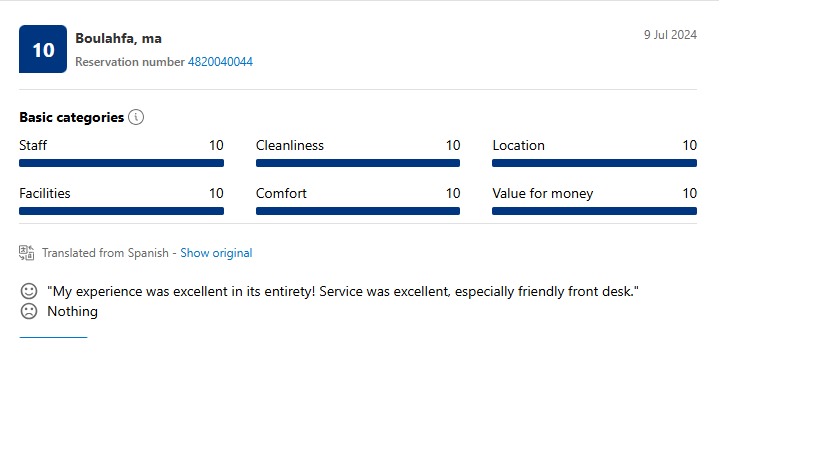The width and height of the screenshot is (819, 460).
Task: Click the Basic categories info icon
Action: click(136, 117)
